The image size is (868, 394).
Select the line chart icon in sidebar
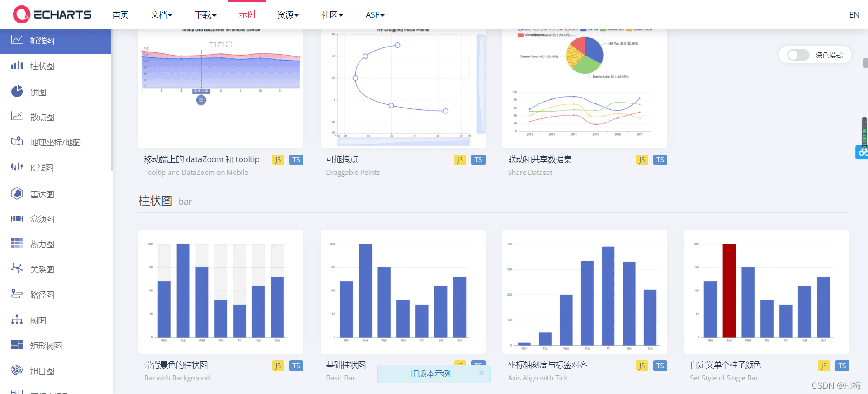pos(17,40)
